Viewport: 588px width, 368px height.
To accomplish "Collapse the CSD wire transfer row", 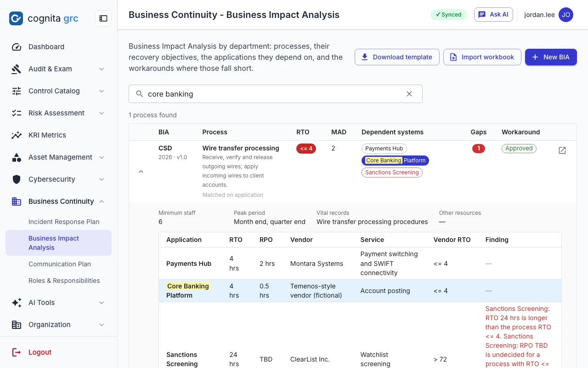I will [x=141, y=172].
